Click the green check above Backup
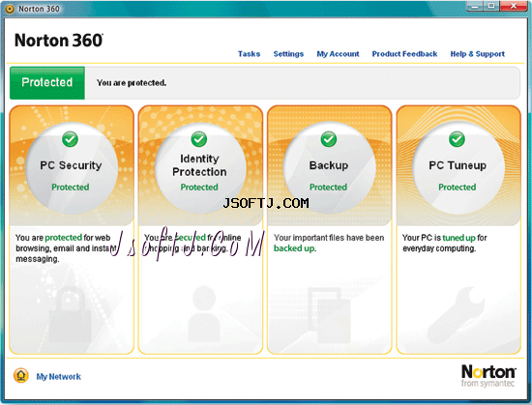The image size is (532, 405). (x=329, y=139)
